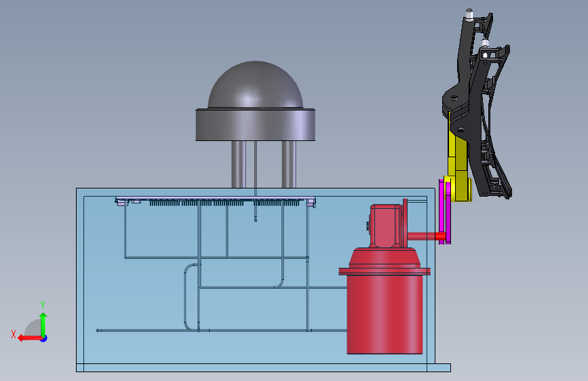This screenshot has height=381, width=588.
Task: Pick the red gearbox above the motor
Action: (387, 226)
